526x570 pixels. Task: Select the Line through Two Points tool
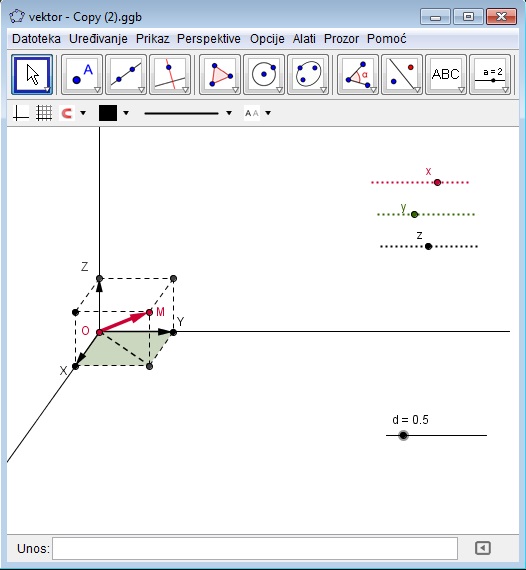point(126,75)
